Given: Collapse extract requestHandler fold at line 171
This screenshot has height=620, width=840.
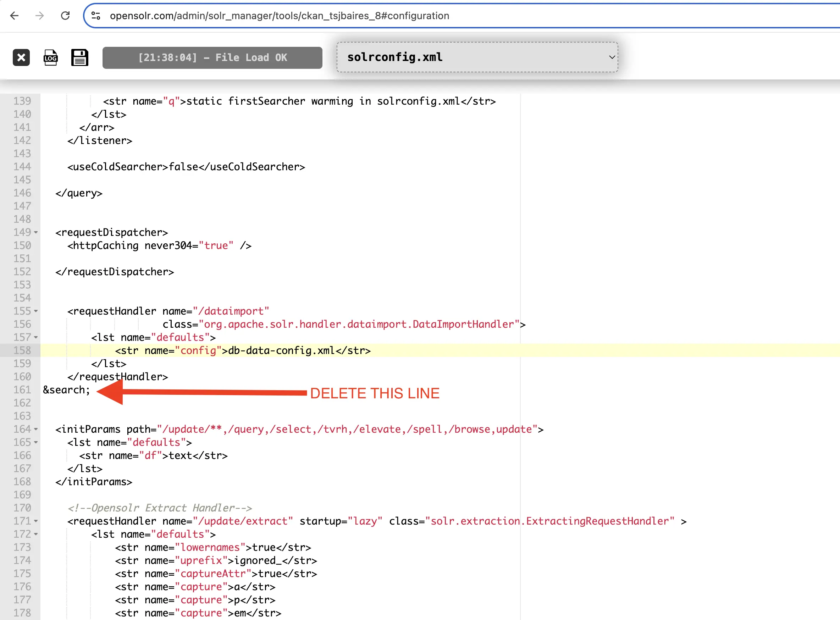Looking at the screenshot, I should coord(36,521).
